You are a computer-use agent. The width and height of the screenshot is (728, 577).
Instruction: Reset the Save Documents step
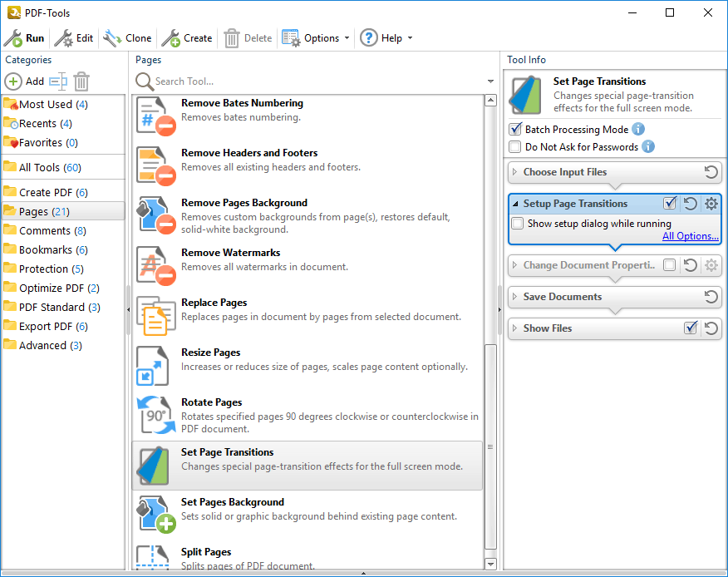click(711, 297)
